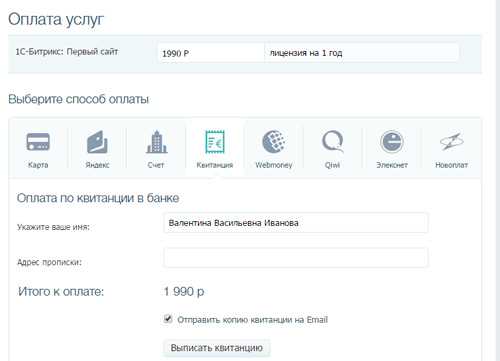500x361 pixels.
Task: Open the лицензия на 1 год selector
Action: pyautogui.click(x=361, y=53)
